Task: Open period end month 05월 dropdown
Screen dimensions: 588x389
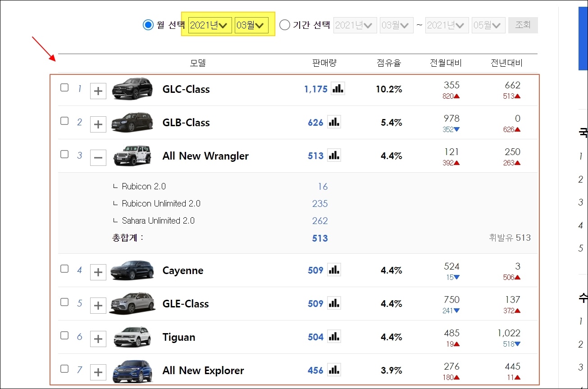Action: pos(488,25)
